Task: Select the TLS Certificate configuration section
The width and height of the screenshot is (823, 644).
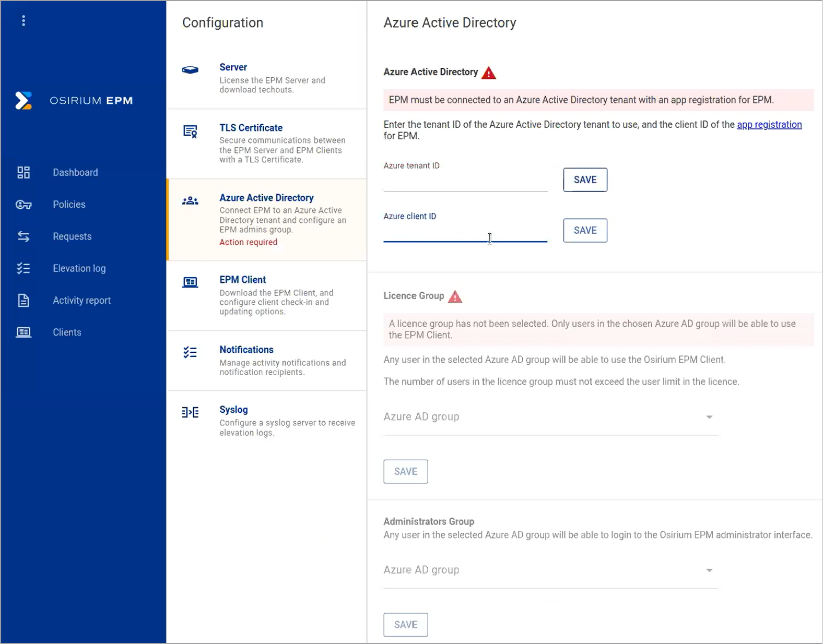Action: point(266,144)
